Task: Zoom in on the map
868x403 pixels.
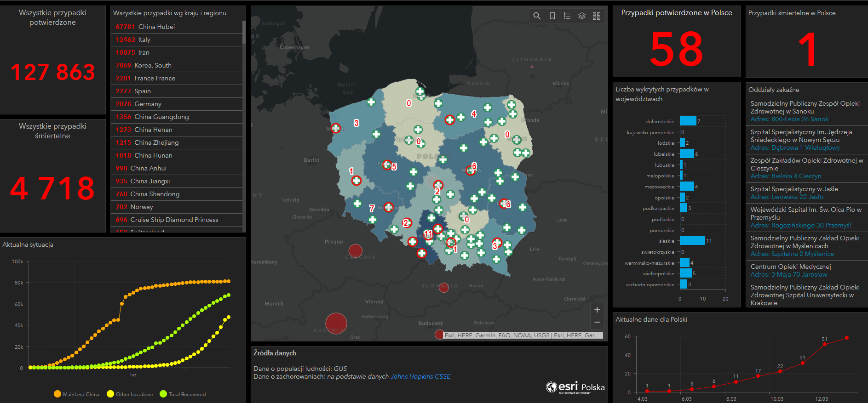Action: [x=597, y=310]
